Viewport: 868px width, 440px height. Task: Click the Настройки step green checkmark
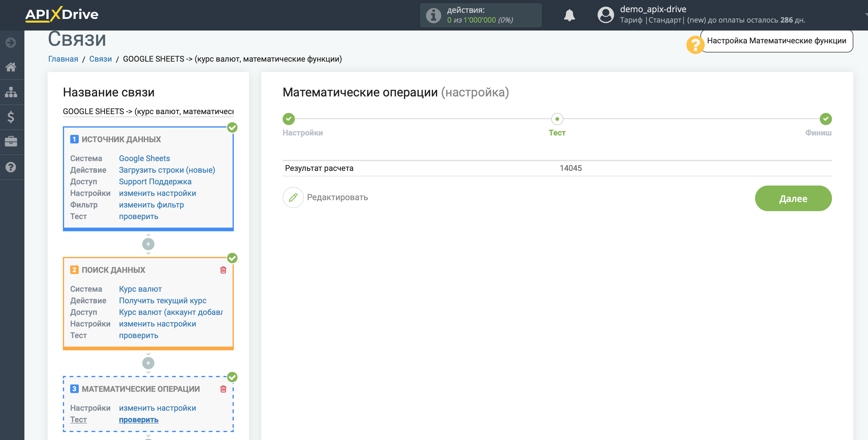[x=288, y=119]
